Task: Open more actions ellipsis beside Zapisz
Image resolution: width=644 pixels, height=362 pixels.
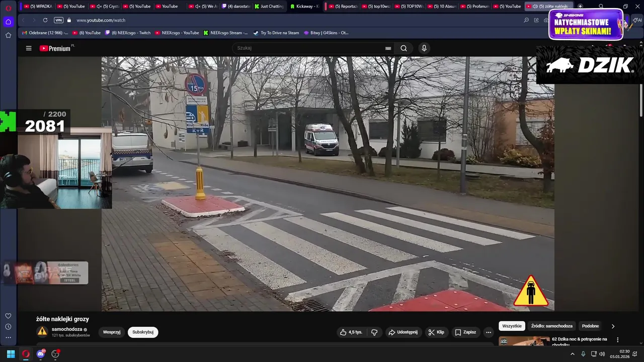Action: pos(488,332)
